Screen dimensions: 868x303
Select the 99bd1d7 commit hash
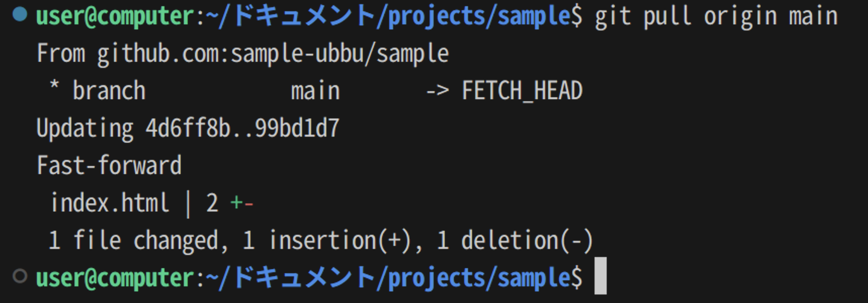297,128
